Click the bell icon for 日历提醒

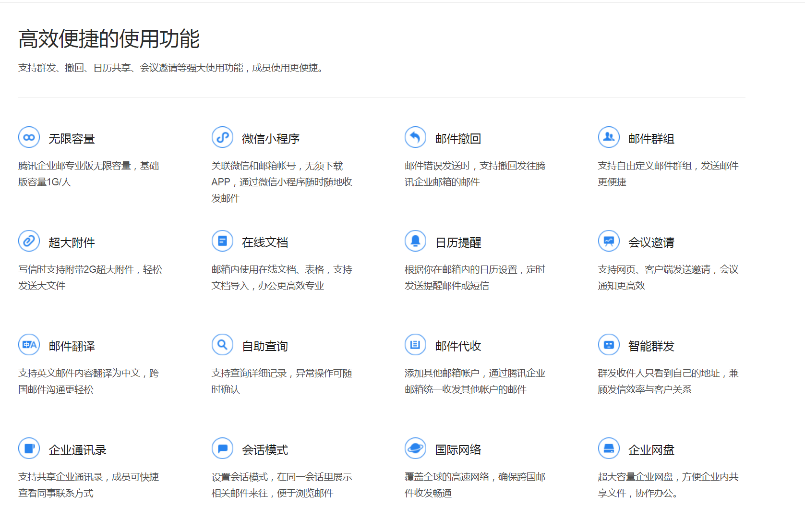(415, 241)
